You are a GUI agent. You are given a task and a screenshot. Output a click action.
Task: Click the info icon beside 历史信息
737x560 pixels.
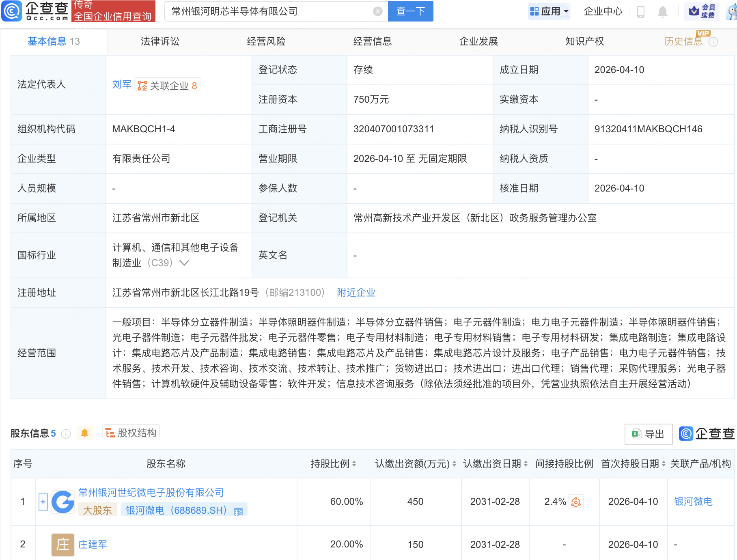713,42
